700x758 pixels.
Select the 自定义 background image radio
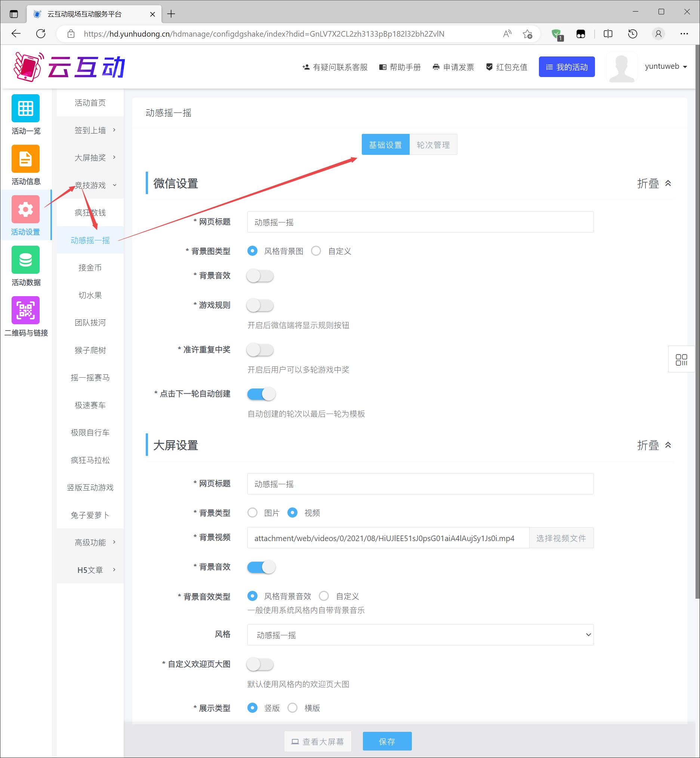click(x=316, y=251)
